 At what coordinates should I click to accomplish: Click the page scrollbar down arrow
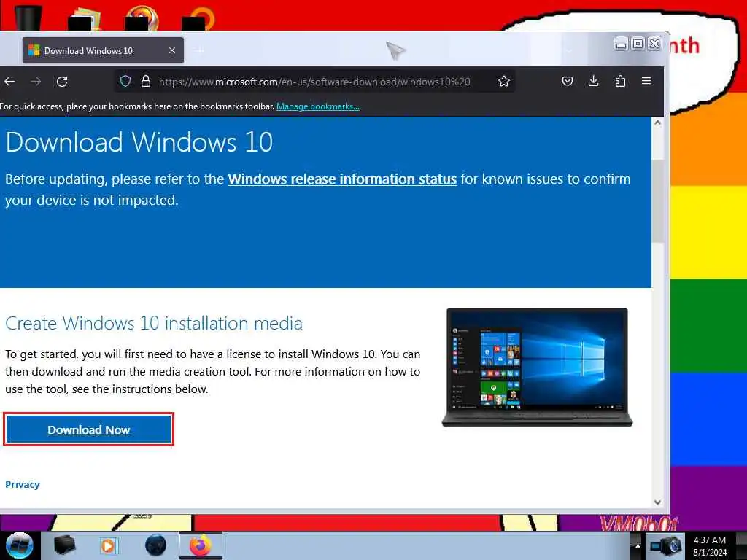tap(657, 502)
